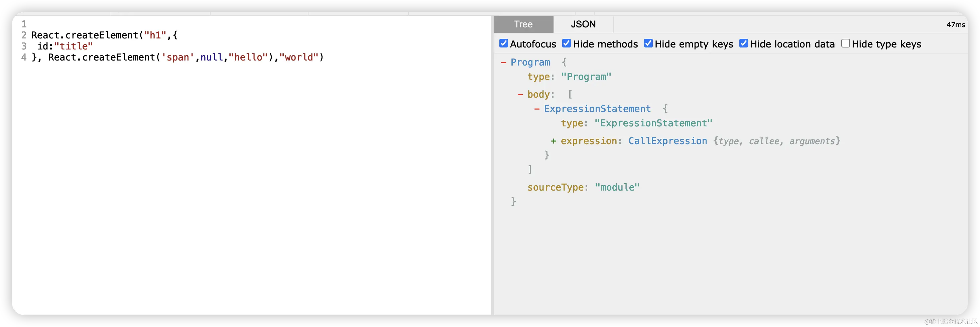This screenshot has width=980, height=327.
Task: Click the "title" string in code editor
Action: [x=74, y=46]
